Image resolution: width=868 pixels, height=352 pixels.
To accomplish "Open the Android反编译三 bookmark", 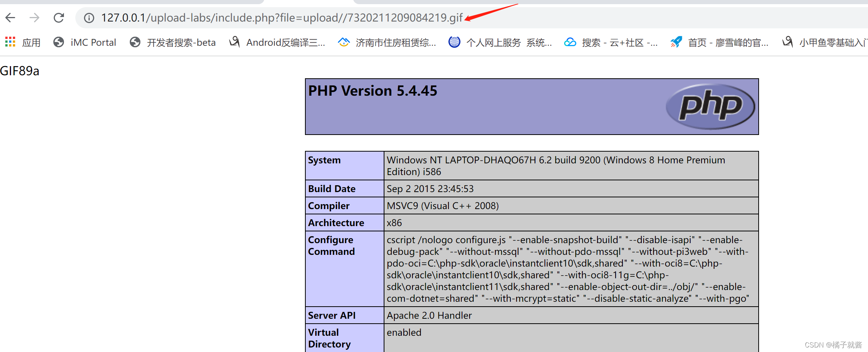I will 277,42.
